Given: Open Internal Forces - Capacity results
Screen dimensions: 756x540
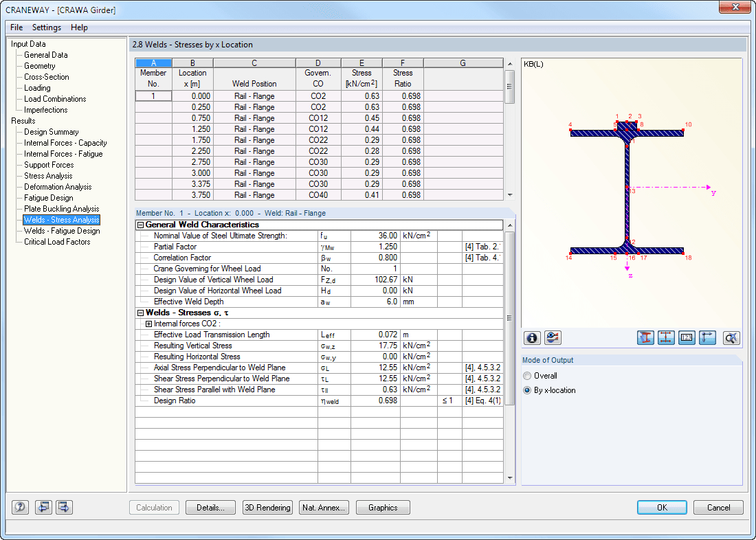Looking at the screenshot, I should [x=65, y=143].
